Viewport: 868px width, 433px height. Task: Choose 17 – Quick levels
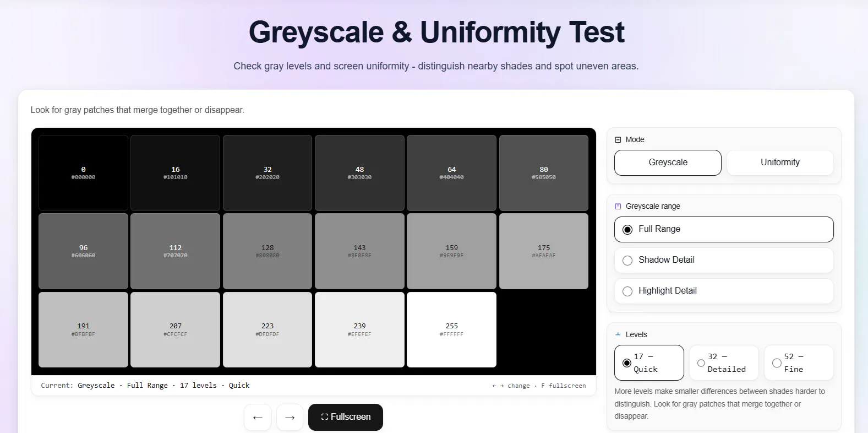(x=649, y=362)
